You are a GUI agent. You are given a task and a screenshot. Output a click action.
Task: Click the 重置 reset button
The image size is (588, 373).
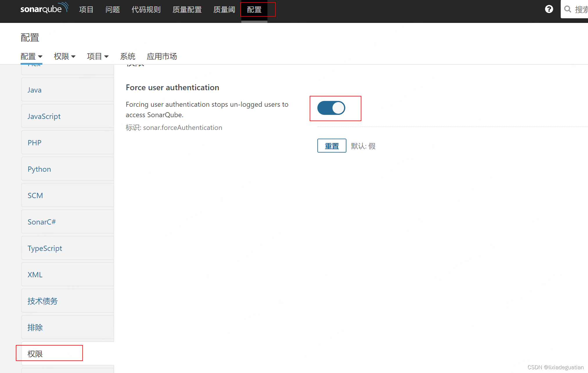point(332,146)
